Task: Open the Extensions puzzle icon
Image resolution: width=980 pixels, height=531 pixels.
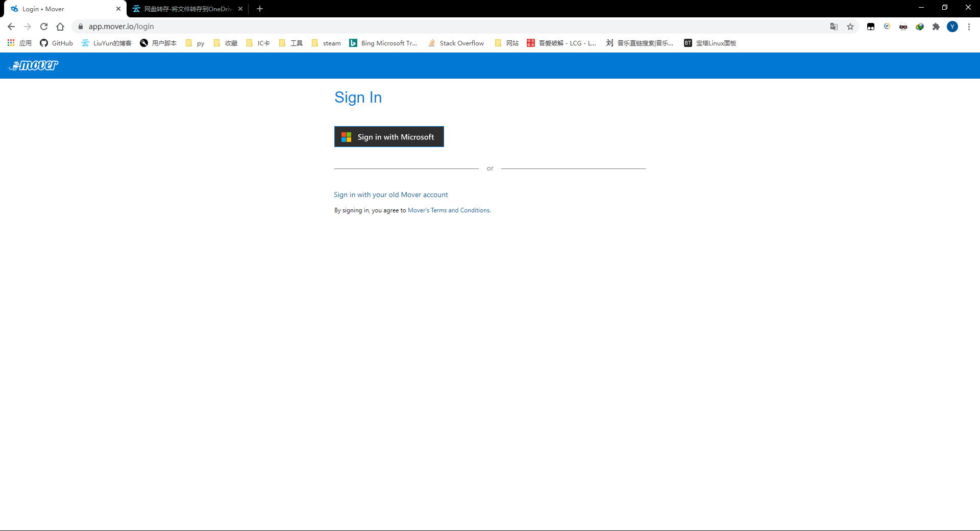Action: point(936,27)
